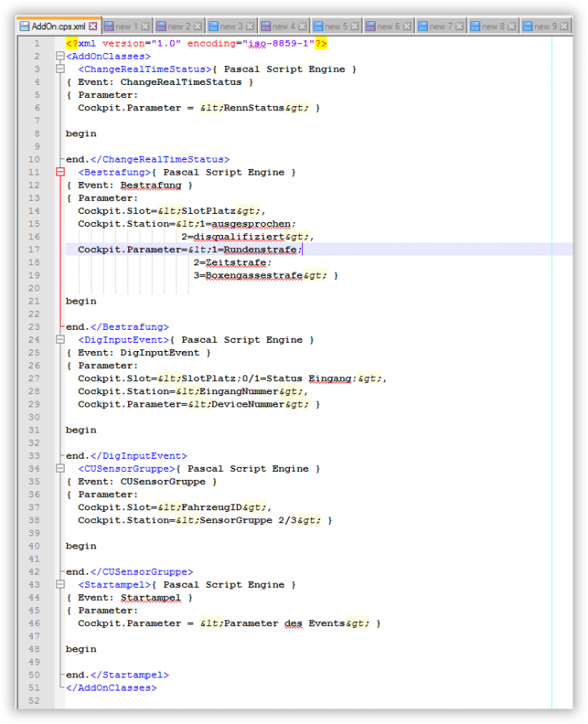Click SensorGruppe 2/3 on line 38
This screenshot has width=588, height=724.
pyautogui.click(x=248, y=521)
